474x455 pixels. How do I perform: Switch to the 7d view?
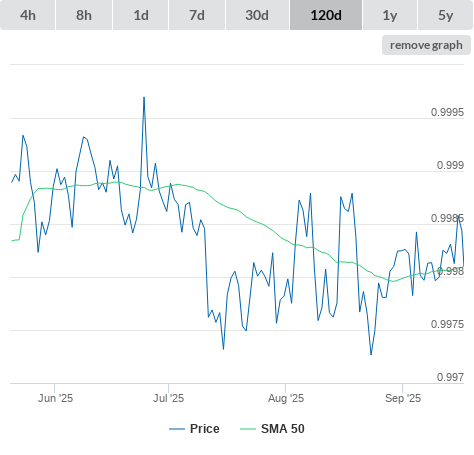197,15
